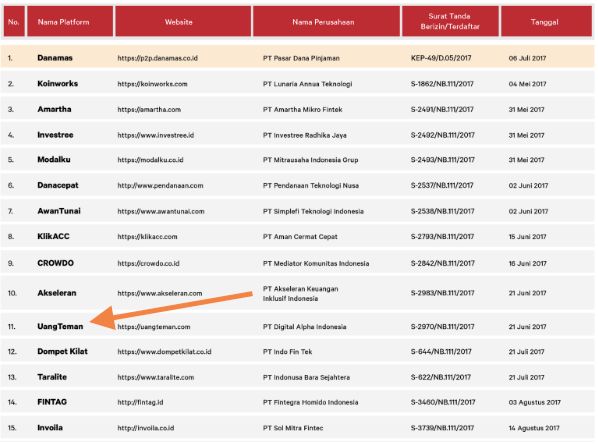Screen dimensions: 598x444
Task: Click license number S-1862/NB.111/2017
Action: click(442, 84)
